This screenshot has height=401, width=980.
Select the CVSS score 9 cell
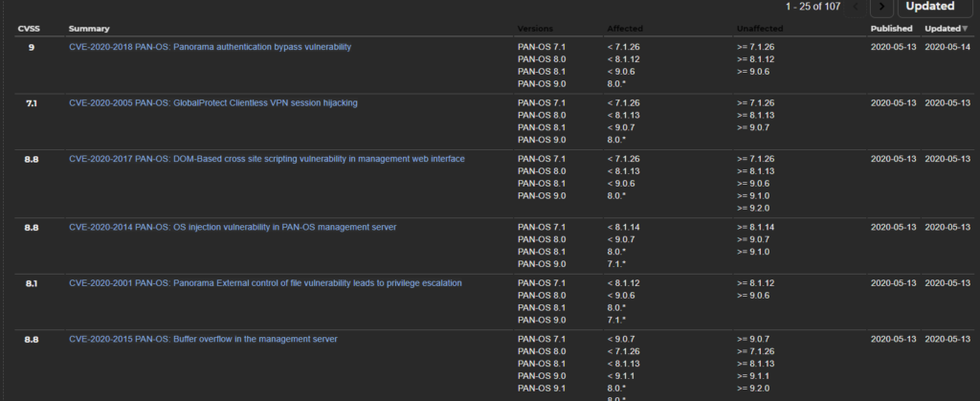click(32, 48)
